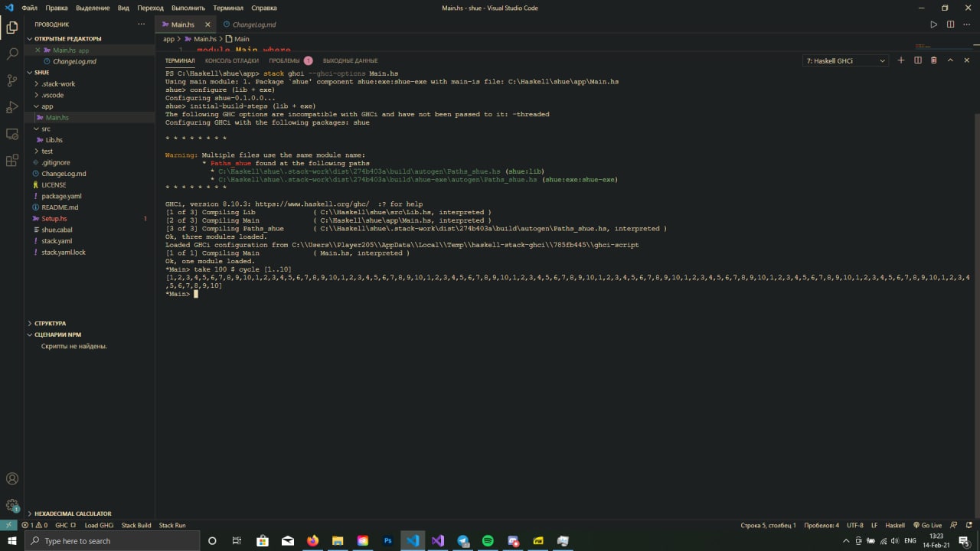Switch to the КОНСОЛЬ ОТЛАДКИ panel tab
Screen dimensions: 980x551
click(x=232, y=60)
